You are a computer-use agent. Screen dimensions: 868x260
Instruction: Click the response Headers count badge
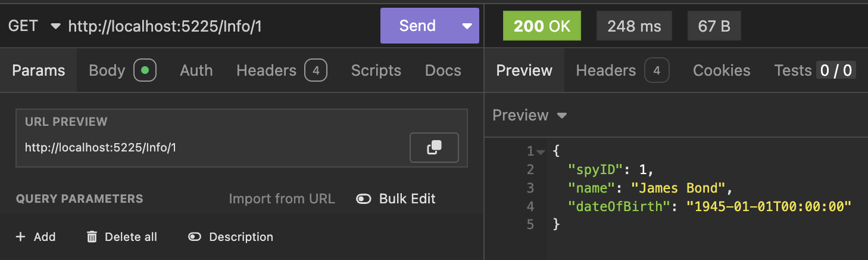coord(657,70)
